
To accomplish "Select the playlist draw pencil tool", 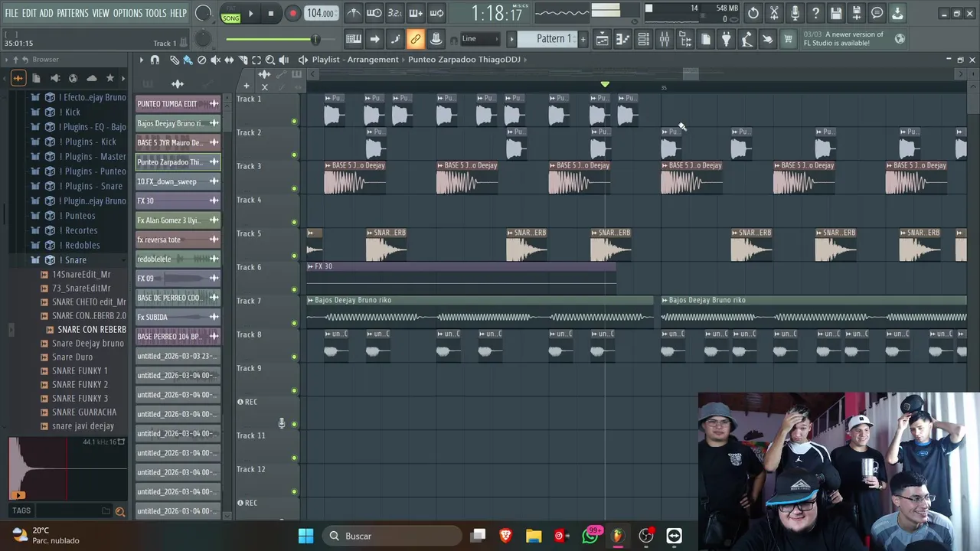I will click(174, 60).
